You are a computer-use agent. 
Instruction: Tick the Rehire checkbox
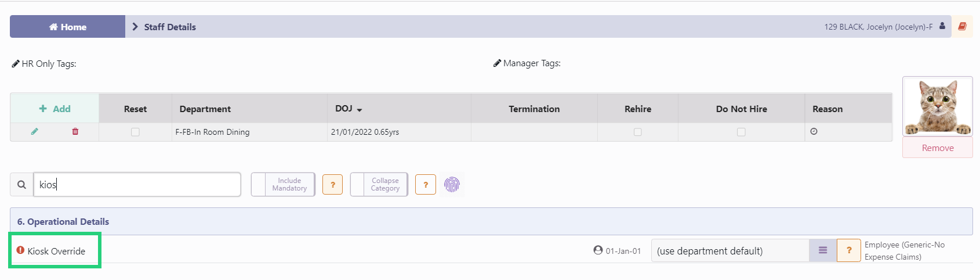click(637, 132)
